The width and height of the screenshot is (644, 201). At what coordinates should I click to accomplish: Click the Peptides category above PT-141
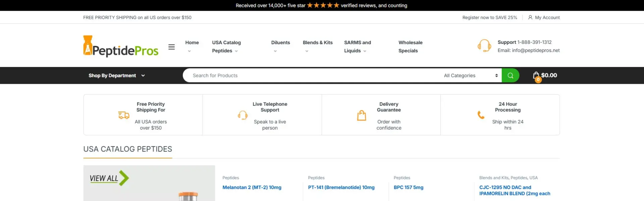(x=316, y=178)
